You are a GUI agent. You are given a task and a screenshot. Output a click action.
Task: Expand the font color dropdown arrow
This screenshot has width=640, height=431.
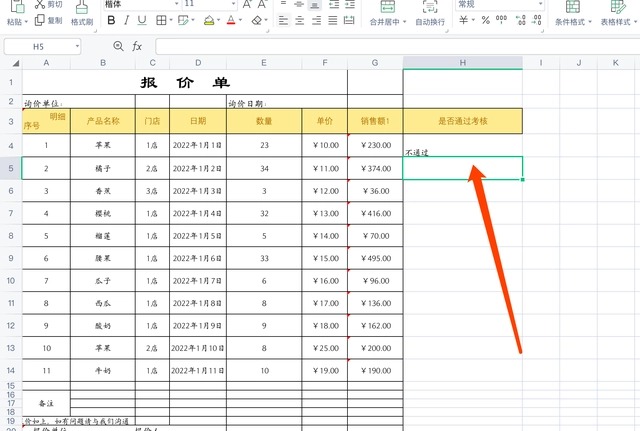coord(241,20)
